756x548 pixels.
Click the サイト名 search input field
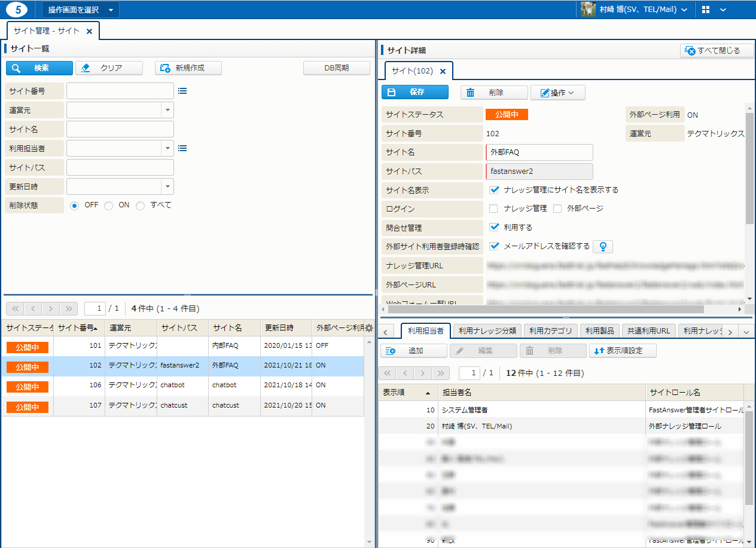(120, 129)
